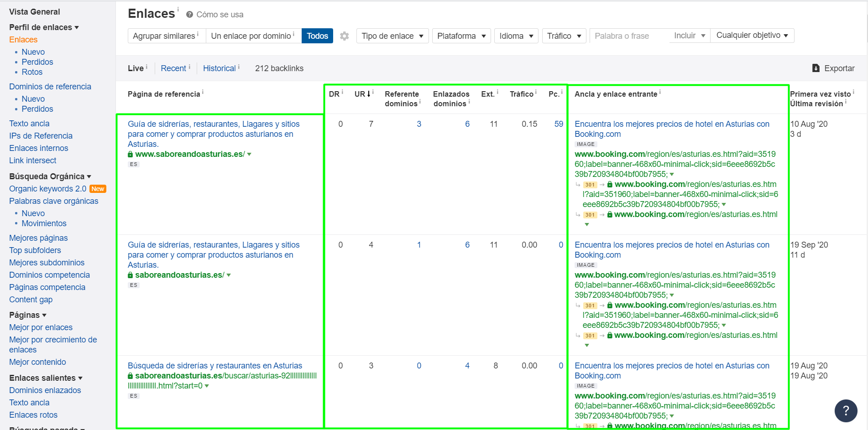Open the Content gap page

point(31,300)
